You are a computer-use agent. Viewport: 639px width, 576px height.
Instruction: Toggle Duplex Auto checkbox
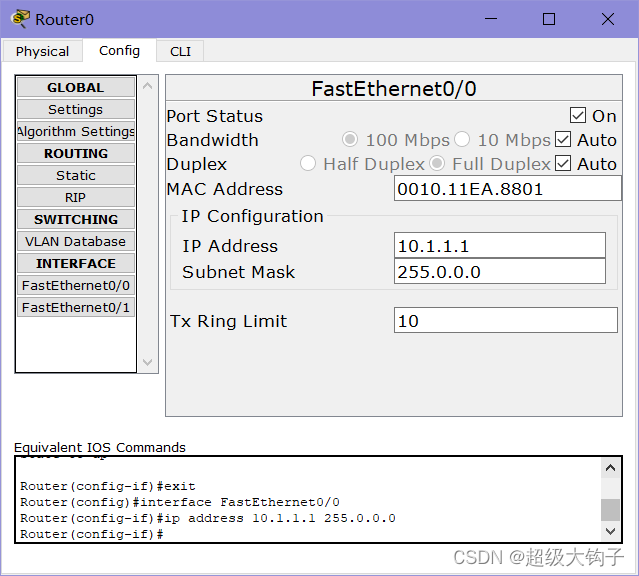[563, 163]
